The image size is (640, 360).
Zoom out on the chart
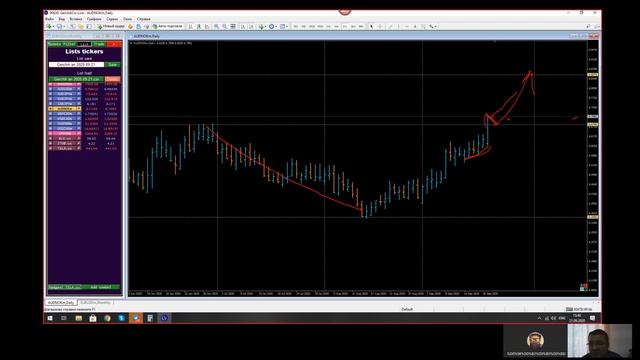[x=224, y=27]
